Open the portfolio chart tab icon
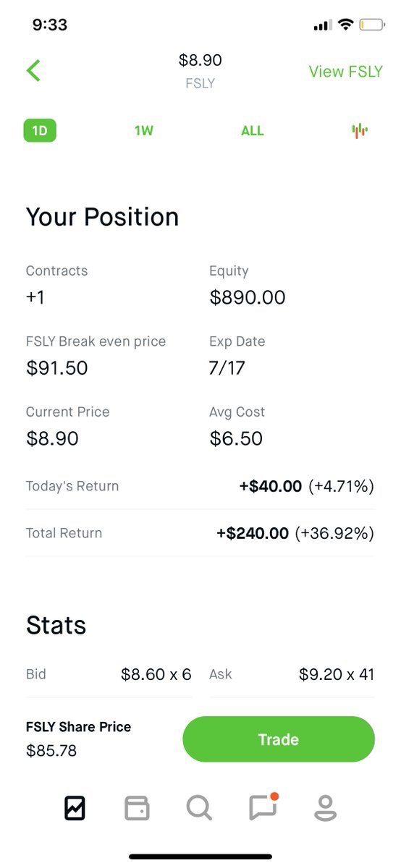The width and height of the screenshot is (401, 868). [75, 807]
